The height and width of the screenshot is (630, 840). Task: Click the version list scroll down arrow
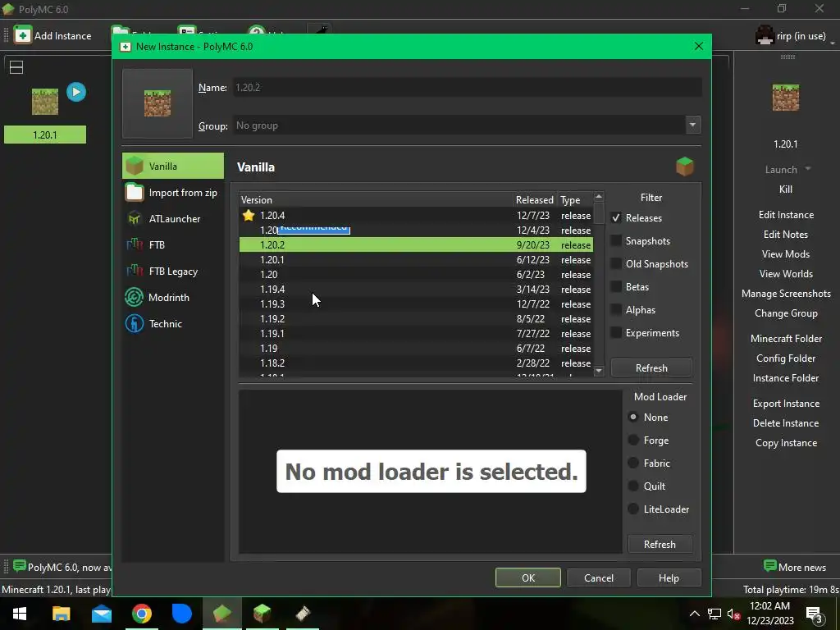pos(599,371)
